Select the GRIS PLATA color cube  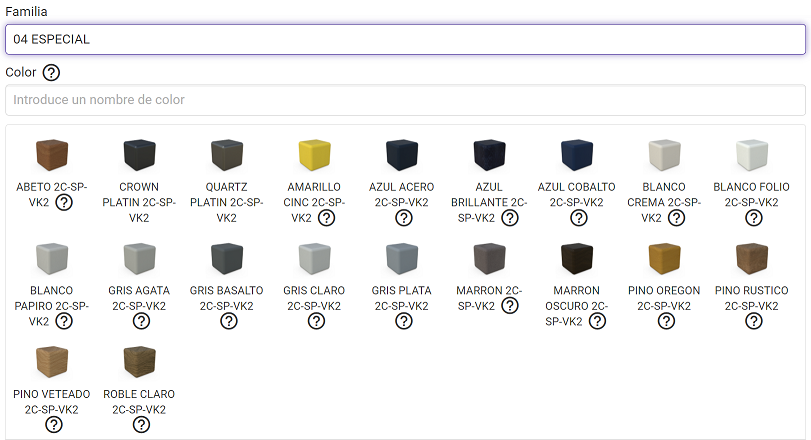tap(402, 260)
